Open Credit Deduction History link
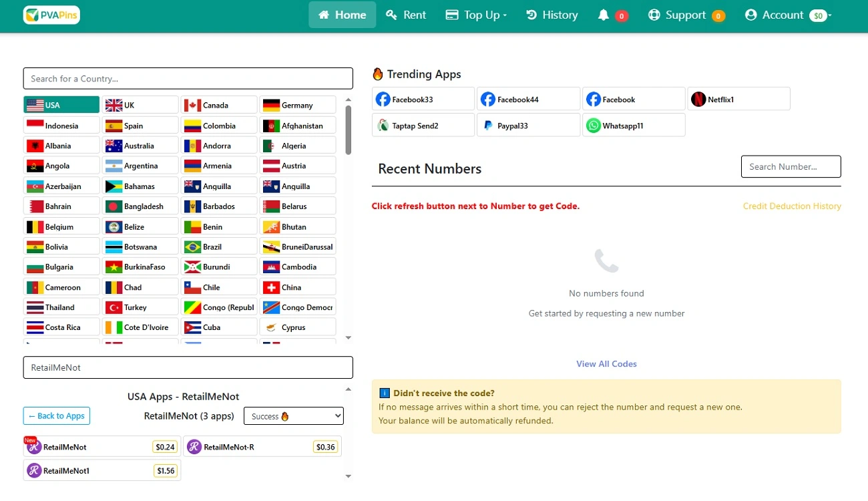868x501 pixels. click(792, 206)
